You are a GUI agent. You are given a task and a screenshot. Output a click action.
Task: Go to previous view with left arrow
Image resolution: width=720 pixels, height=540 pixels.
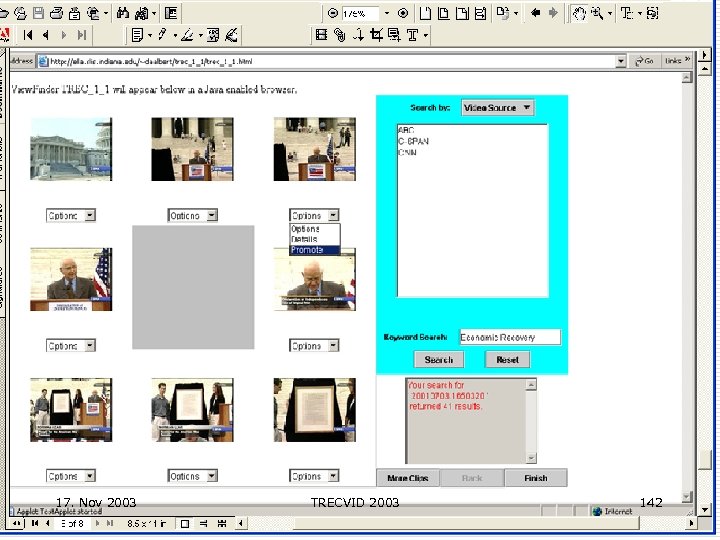[x=535, y=13]
